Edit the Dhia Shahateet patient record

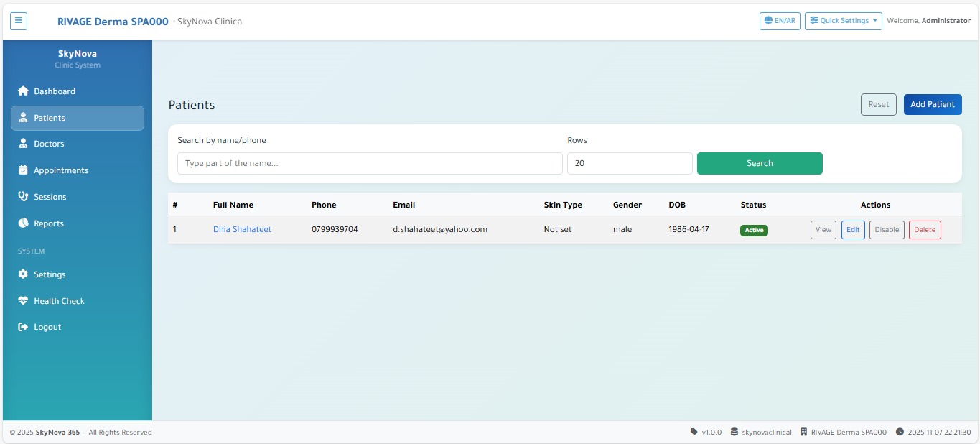pos(853,230)
